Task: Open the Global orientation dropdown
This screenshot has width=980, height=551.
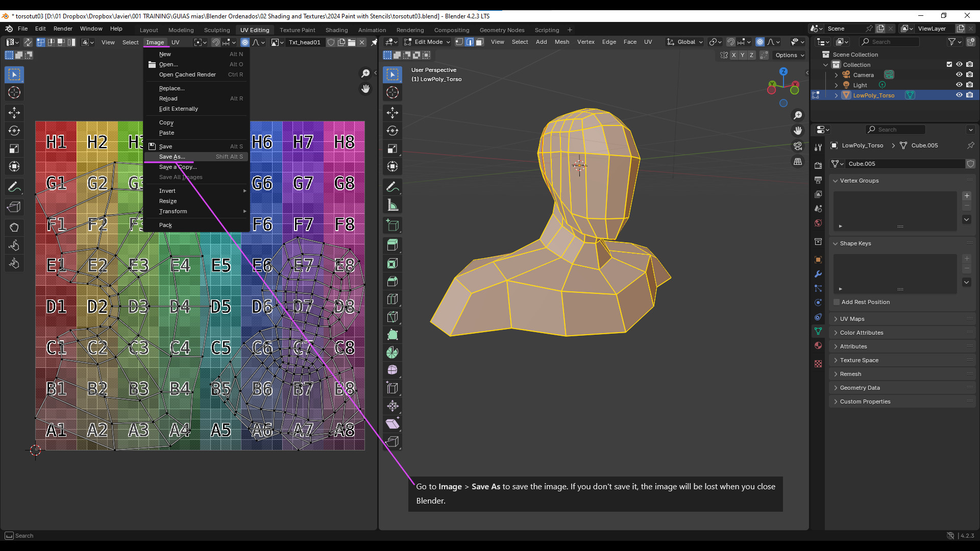Action: (685, 42)
